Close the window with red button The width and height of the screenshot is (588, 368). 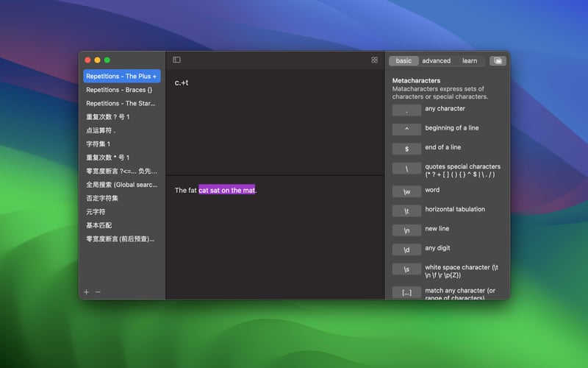click(x=87, y=60)
